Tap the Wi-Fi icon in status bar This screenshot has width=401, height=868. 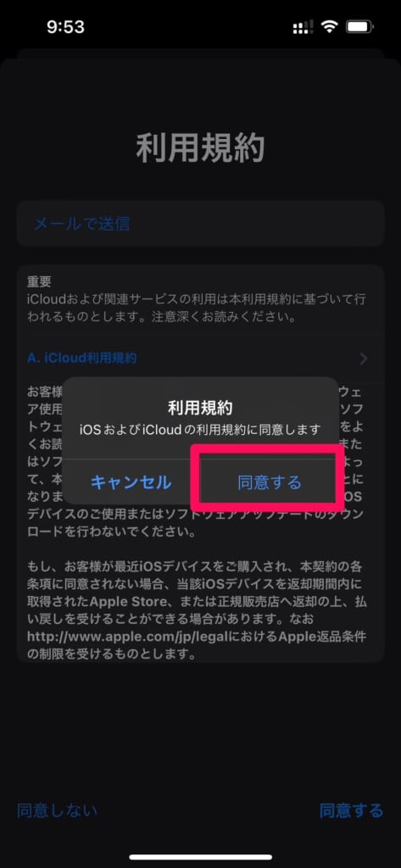(330, 27)
